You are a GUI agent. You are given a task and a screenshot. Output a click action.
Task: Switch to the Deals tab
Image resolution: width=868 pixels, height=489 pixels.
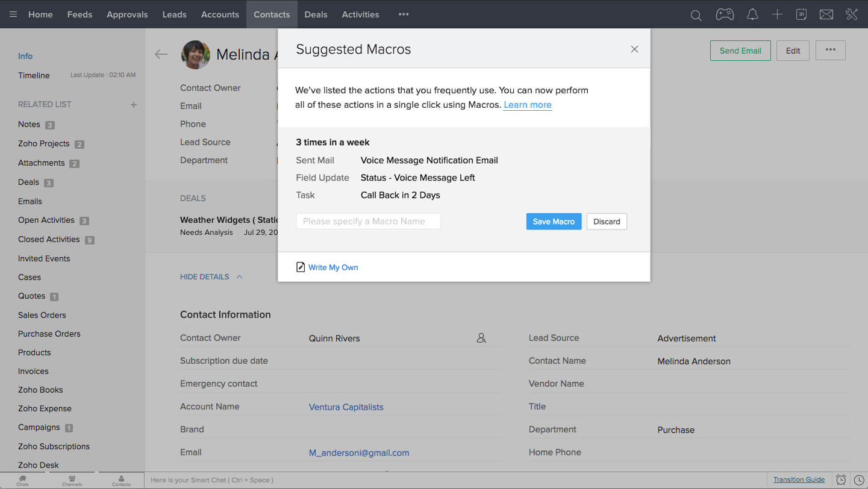[316, 14]
